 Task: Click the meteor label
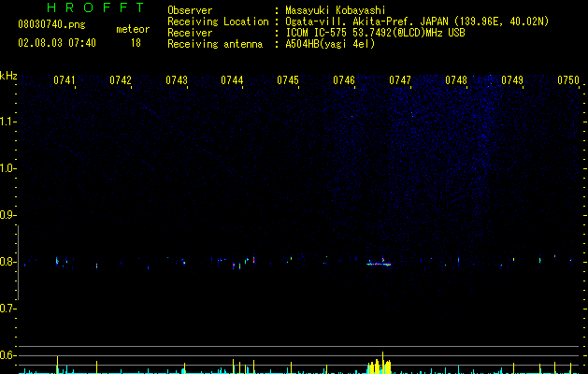pyautogui.click(x=133, y=29)
